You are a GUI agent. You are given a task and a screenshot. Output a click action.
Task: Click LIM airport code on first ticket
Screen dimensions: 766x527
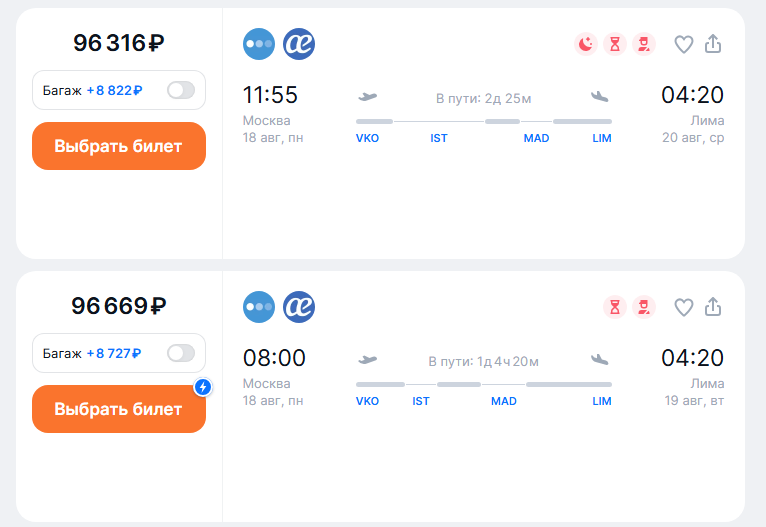tap(601, 138)
